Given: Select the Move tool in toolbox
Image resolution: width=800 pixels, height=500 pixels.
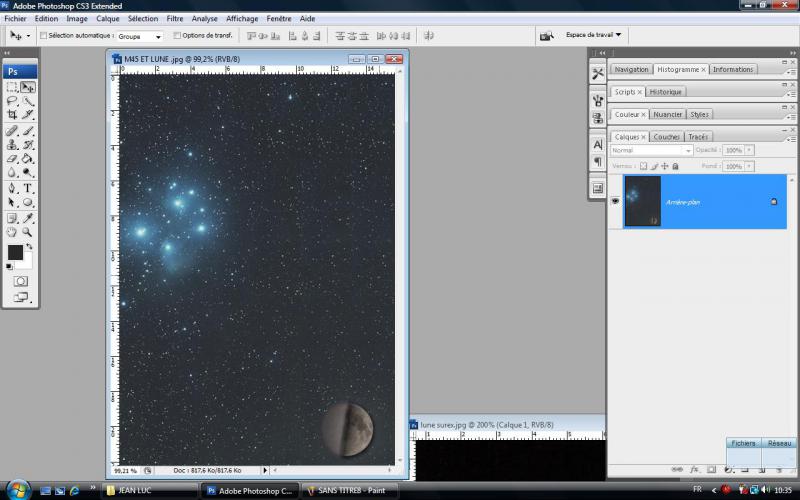Looking at the screenshot, I should pos(28,87).
